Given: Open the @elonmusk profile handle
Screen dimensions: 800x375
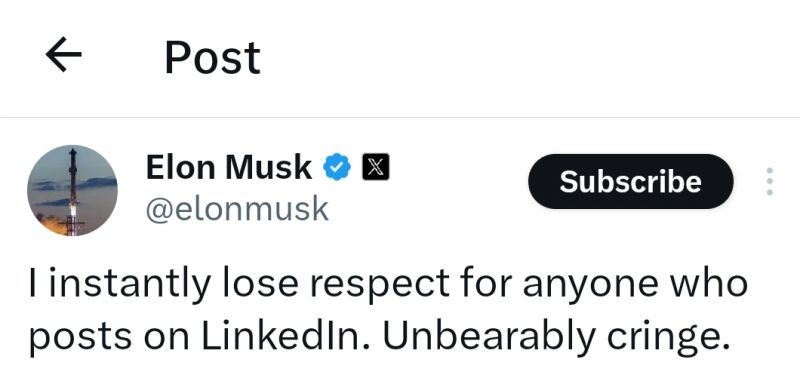Looking at the screenshot, I should click(237, 209).
